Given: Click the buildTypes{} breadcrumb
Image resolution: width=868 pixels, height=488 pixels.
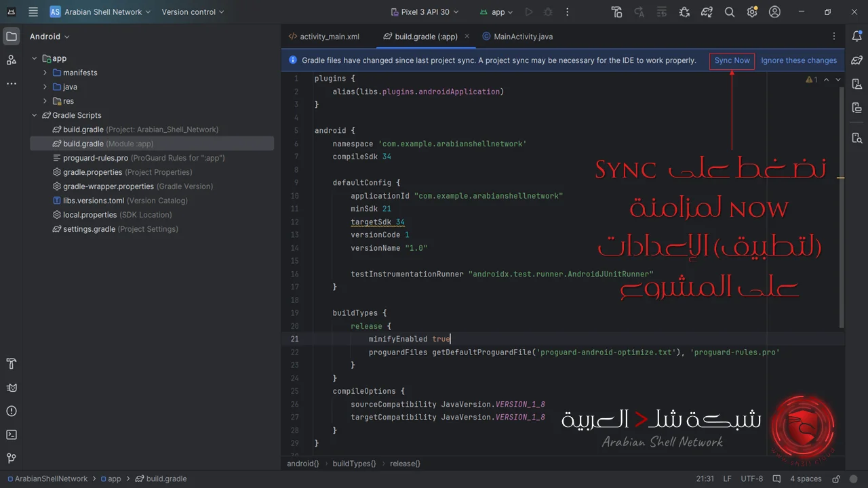Looking at the screenshot, I should tap(354, 464).
